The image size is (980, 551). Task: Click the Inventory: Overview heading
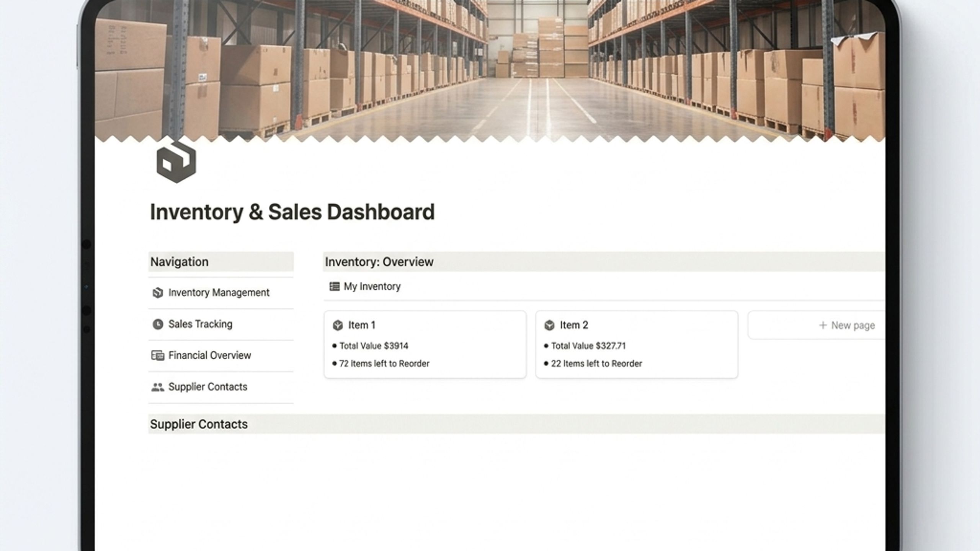click(379, 262)
